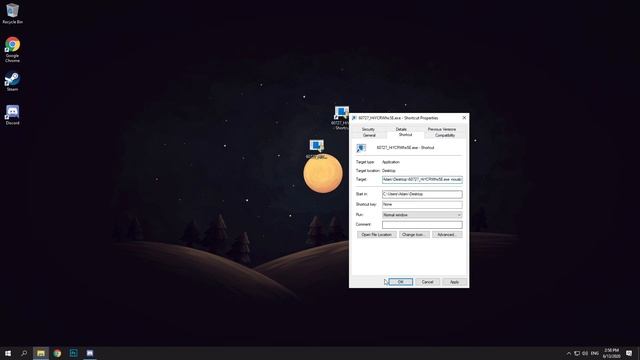
Task: Open File Explorer from the taskbar
Action: coord(41,353)
